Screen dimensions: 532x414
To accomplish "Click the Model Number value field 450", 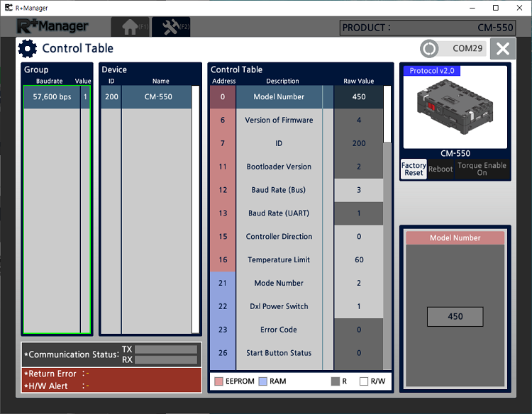I will click(455, 317).
